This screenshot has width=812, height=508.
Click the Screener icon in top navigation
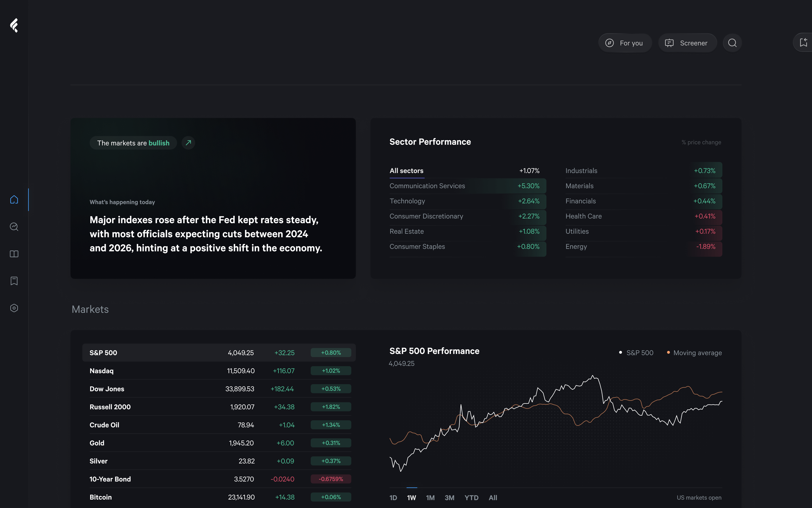coord(669,42)
